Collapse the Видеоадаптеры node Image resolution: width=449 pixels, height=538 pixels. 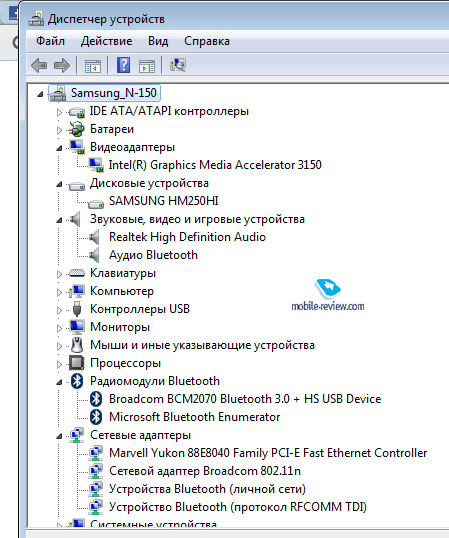click(x=59, y=148)
